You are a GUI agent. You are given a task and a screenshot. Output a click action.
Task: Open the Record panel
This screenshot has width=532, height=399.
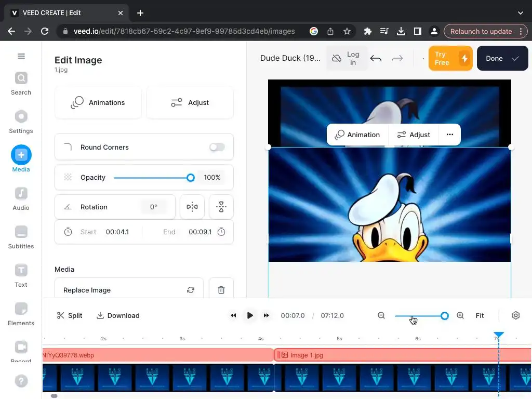pos(21,351)
